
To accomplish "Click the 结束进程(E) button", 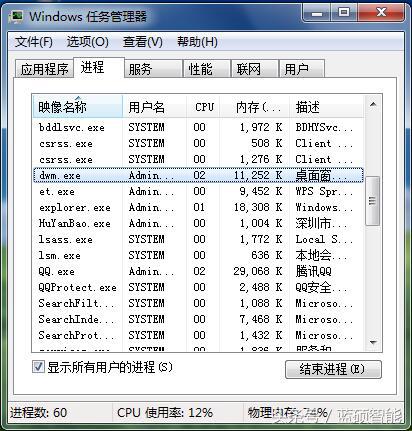I will [333, 369].
